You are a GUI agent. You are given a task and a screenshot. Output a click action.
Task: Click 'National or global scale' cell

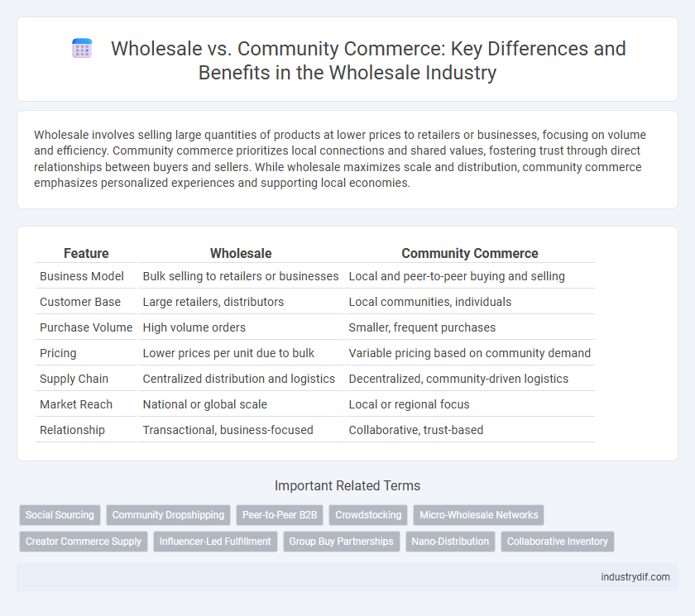click(x=241, y=405)
